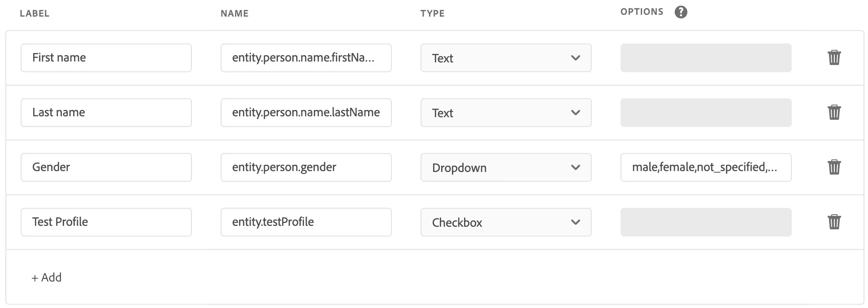Open the Checkbox type selector
Image resolution: width=868 pixels, height=308 pixels.
coord(506,222)
